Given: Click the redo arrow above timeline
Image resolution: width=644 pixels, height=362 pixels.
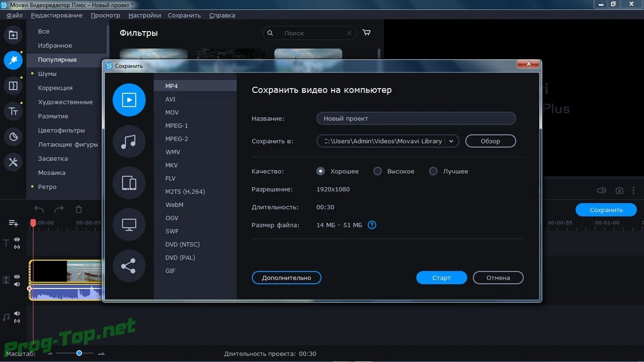Looking at the screenshot, I should [x=58, y=209].
